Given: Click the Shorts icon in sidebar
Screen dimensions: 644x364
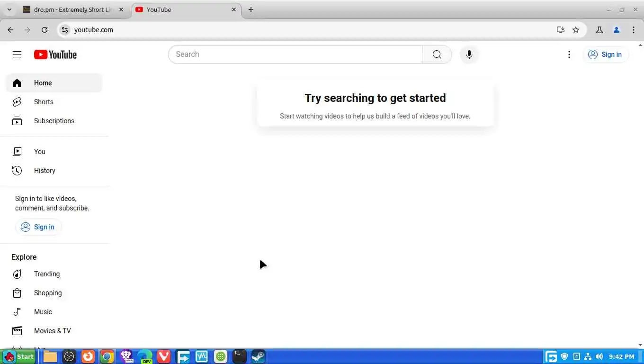Looking at the screenshot, I should (x=17, y=102).
